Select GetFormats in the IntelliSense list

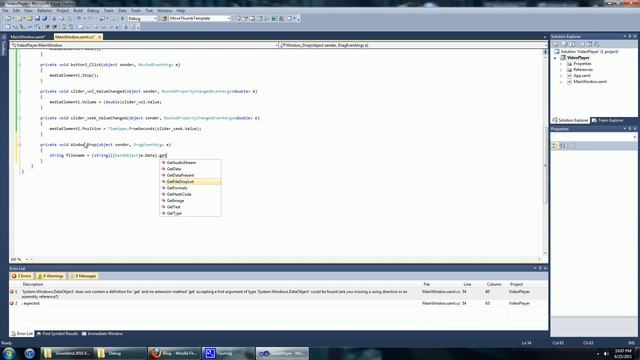click(191, 188)
